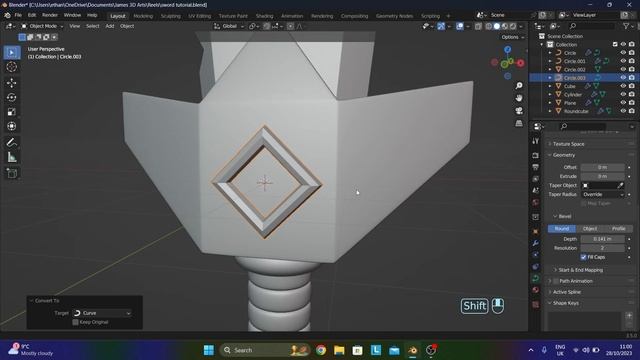Click the Extrude value field
Image resolution: width=640 pixels, height=360 pixels.
point(602,176)
